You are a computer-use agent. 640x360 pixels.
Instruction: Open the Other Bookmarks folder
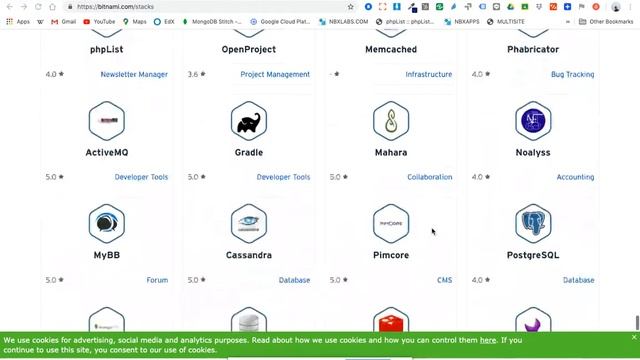click(606, 22)
